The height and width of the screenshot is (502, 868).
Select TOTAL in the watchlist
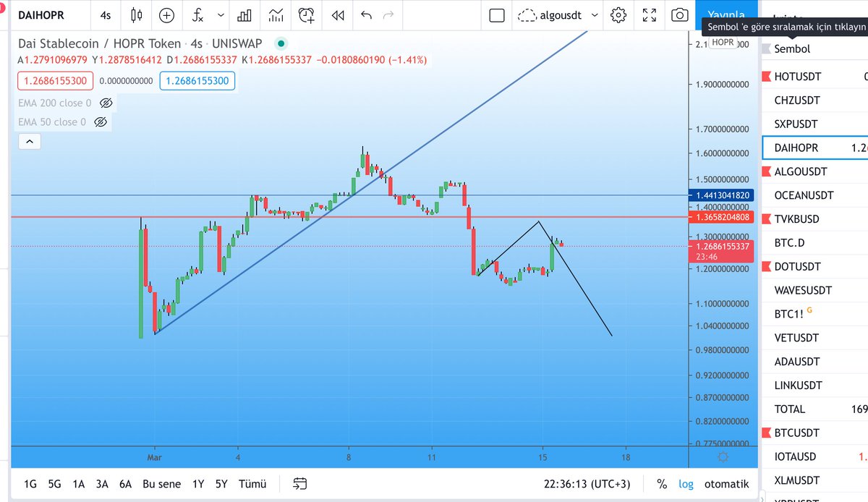tap(814, 409)
